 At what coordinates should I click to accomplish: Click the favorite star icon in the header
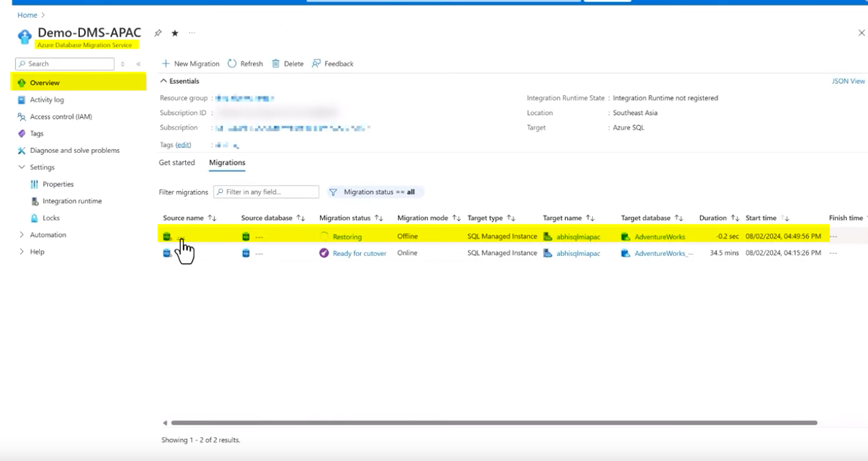point(175,34)
